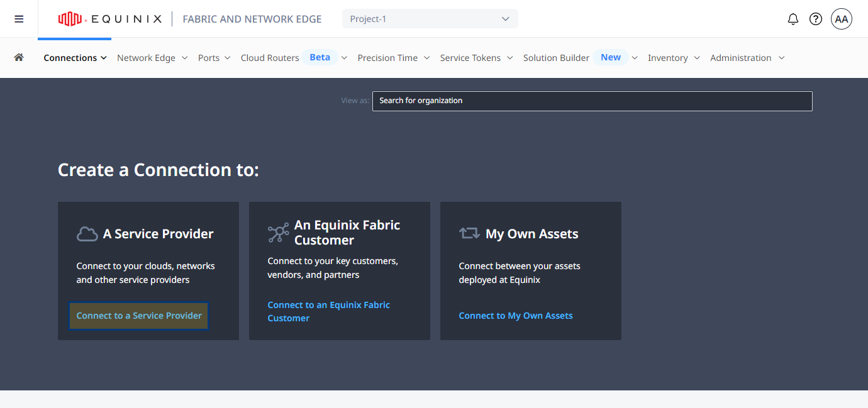Click Connect to My Own Assets link
This screenshot has width=868, height=408.
(x=516, y=316)
